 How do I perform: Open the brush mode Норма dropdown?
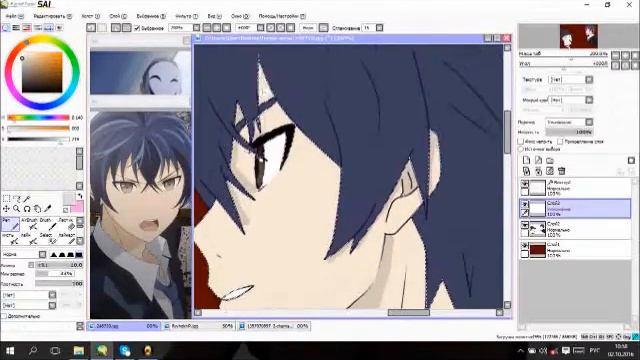click(x=42, y=254)
